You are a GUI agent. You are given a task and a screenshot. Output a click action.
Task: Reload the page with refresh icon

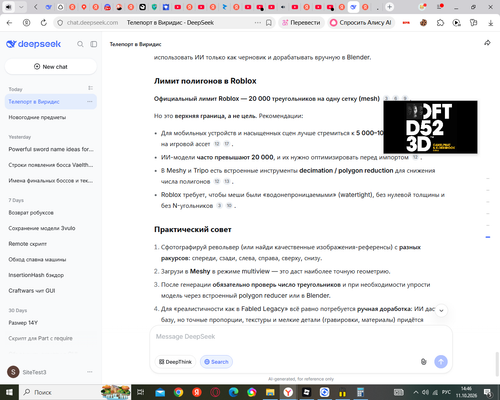click(x=44, y=23)
